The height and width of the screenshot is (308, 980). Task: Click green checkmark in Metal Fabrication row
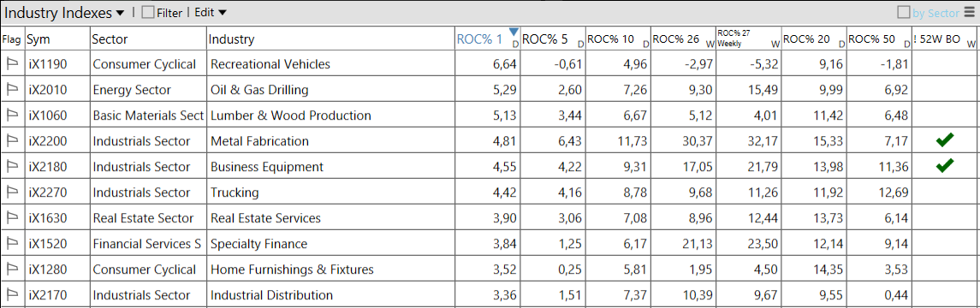point(945,141)
